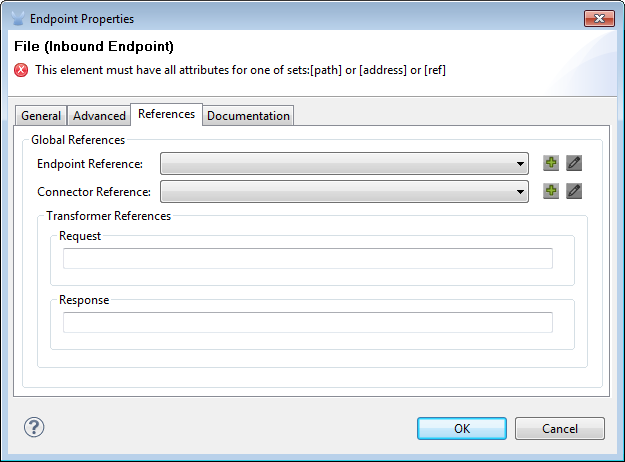Edit the selected connector reference
The height and width of the screenshot is (462, 625).
tap(574, 191)
